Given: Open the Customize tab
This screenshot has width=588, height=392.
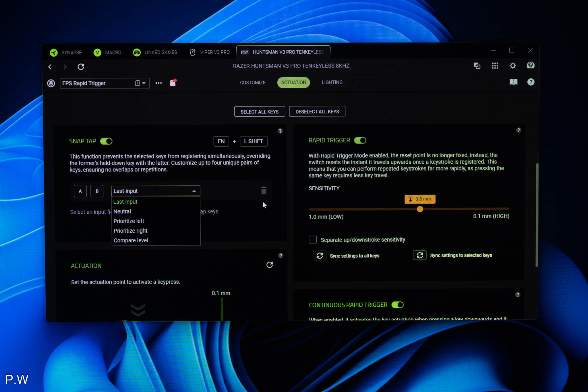Looking at the screenshot, I should [x=253, y=83].
